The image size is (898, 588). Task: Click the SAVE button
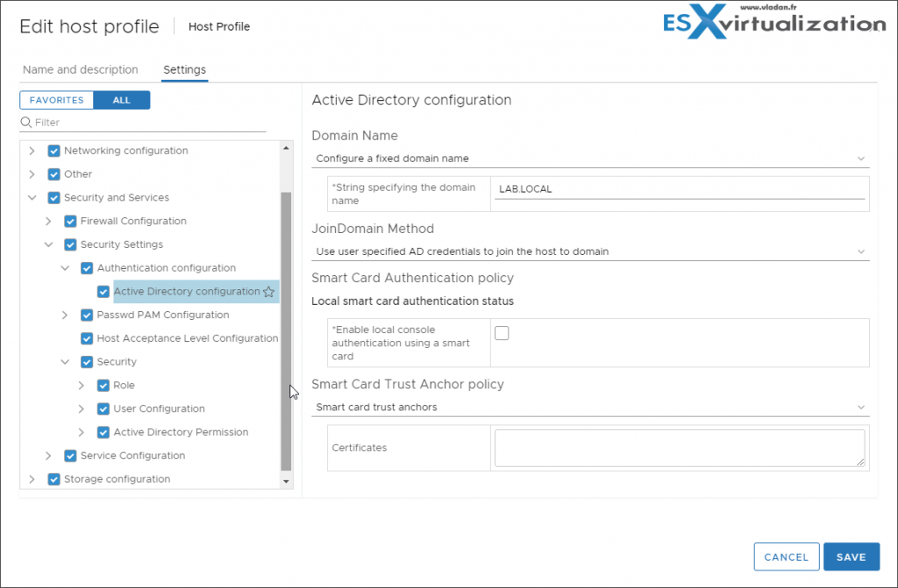851,556
